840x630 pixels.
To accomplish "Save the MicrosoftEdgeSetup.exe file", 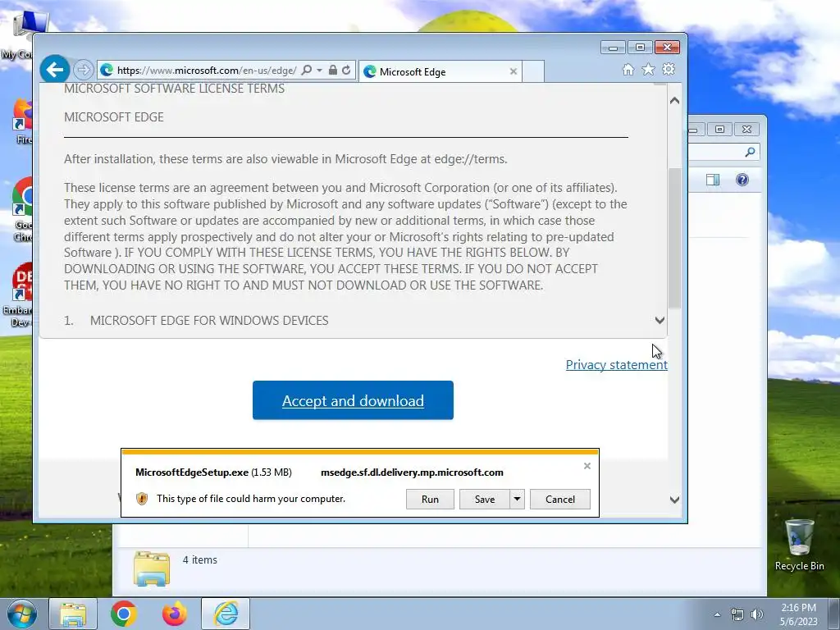I will tap(485, 500).
